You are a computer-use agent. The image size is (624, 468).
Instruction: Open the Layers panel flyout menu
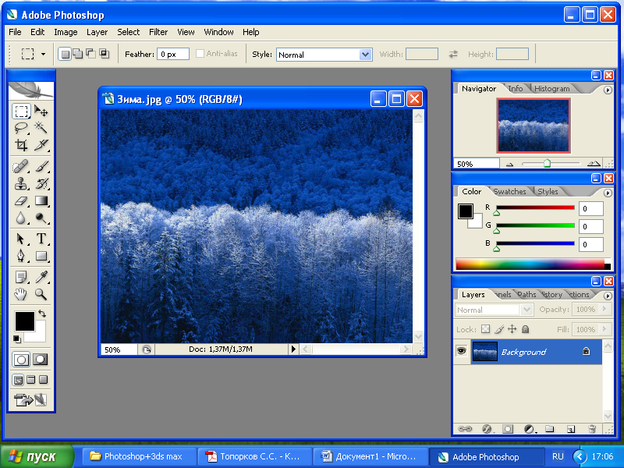pos(607,296)
